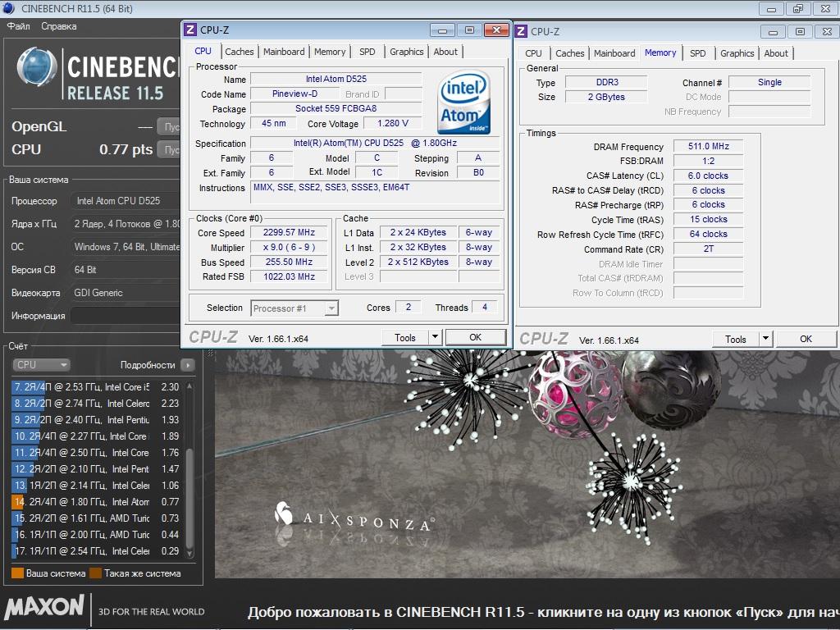Select ranking row 13 Intel Celeron 1.06
The image size is (840, 630).
pyautogui.click(x=95, y=486)
